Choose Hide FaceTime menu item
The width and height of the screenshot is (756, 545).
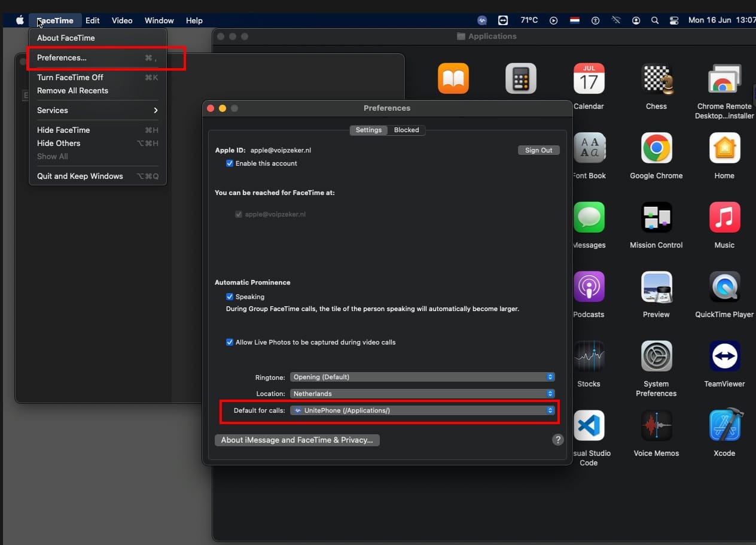click(97, 130)
